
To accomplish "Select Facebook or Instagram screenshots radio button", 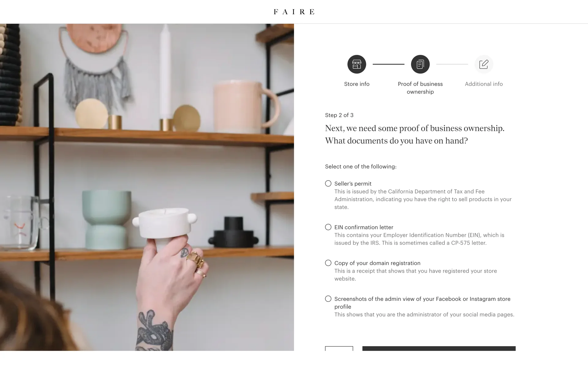I will [x=328, y=299].
